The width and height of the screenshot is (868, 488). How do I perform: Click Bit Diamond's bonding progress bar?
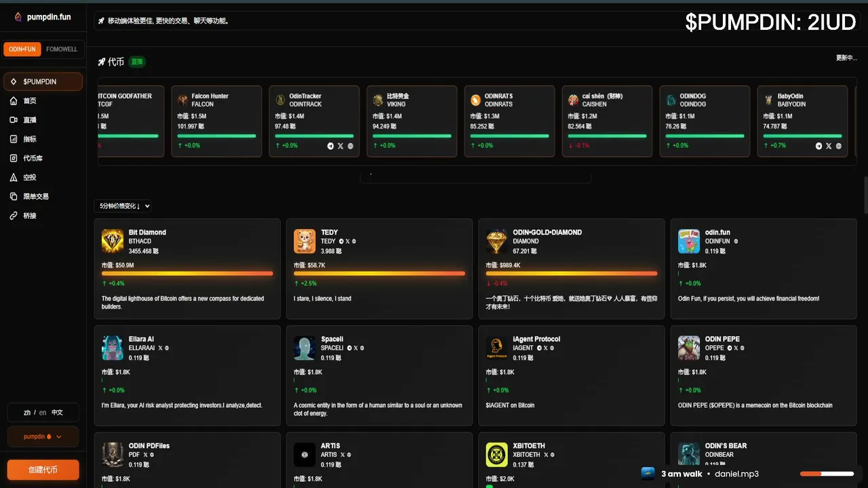point(187,273)
